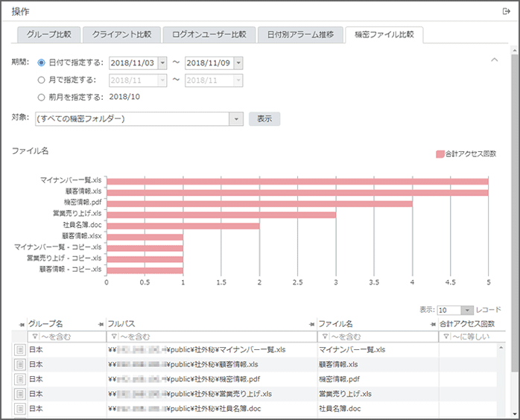Click フルパス filter input field
The width and height of the screenshot is (520, 420).
212,337
